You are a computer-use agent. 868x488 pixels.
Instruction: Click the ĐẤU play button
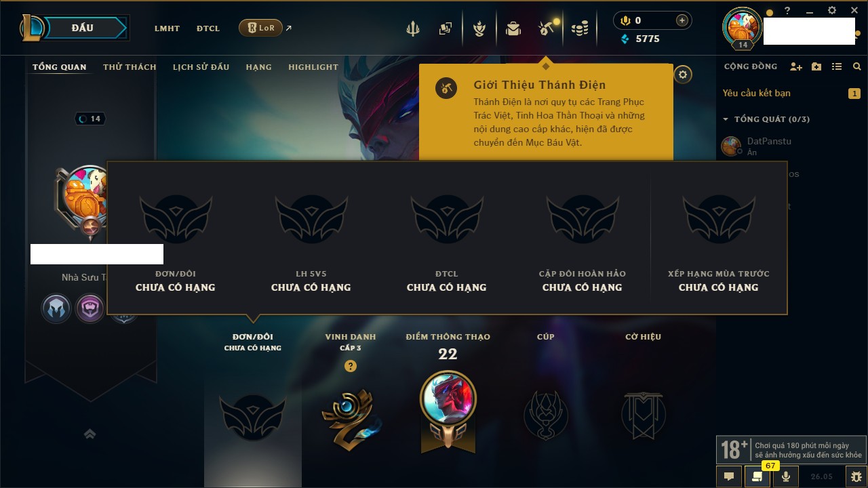click(x=82, y=28)
